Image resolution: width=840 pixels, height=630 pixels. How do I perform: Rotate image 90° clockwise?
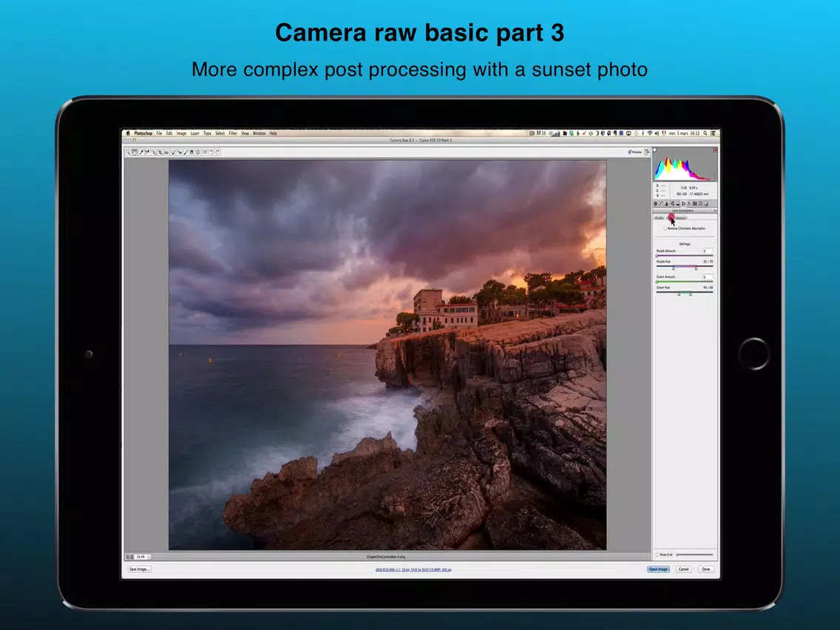[217, 152]
